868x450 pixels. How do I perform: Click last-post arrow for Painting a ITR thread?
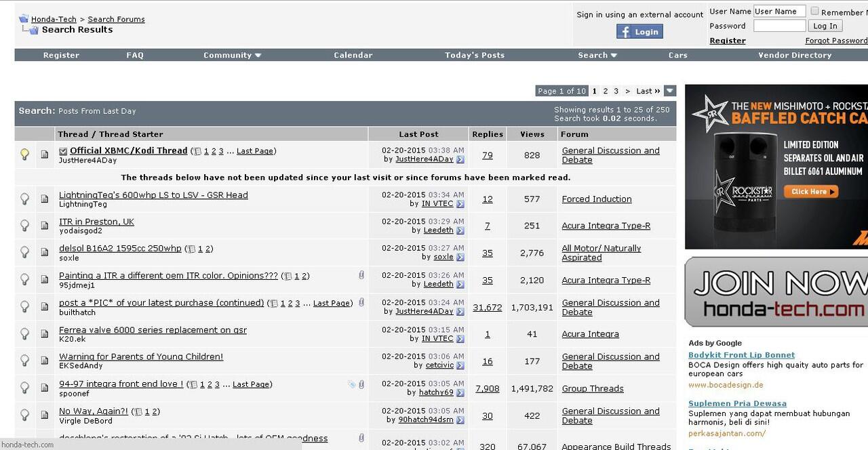pyautogui.click(x=460, y=285)
